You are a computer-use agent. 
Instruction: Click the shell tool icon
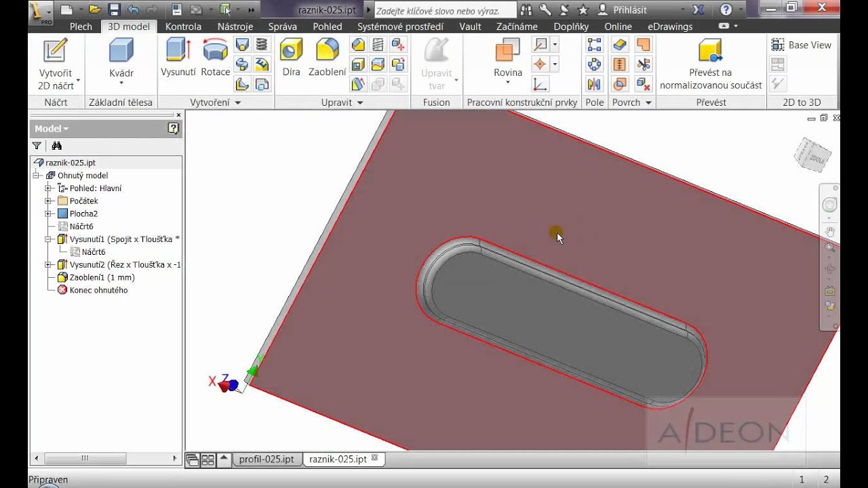click(358, 64)
